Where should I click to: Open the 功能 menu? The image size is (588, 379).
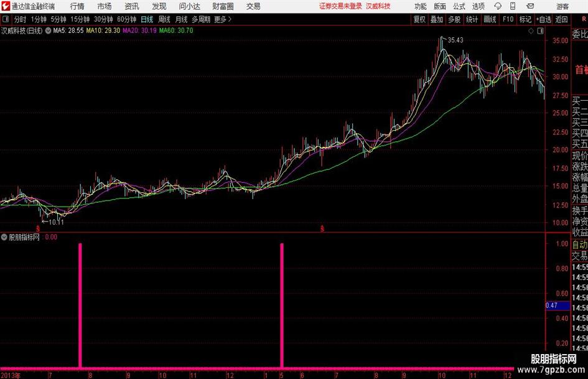click(421, 6)
